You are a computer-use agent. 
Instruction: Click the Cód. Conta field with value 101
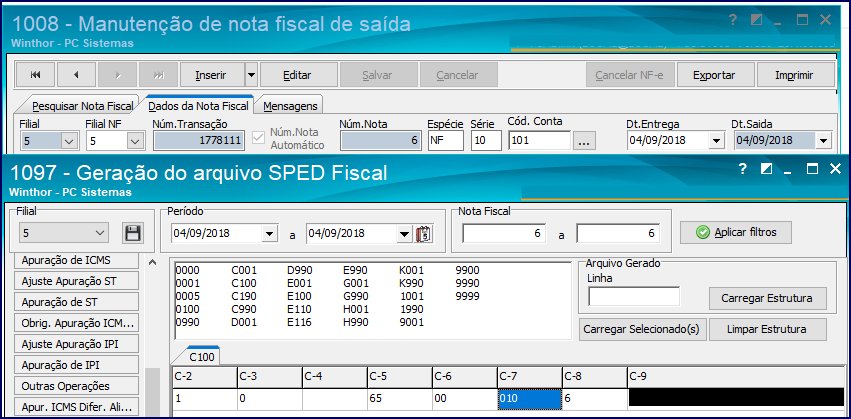click(x=540, y=141)
